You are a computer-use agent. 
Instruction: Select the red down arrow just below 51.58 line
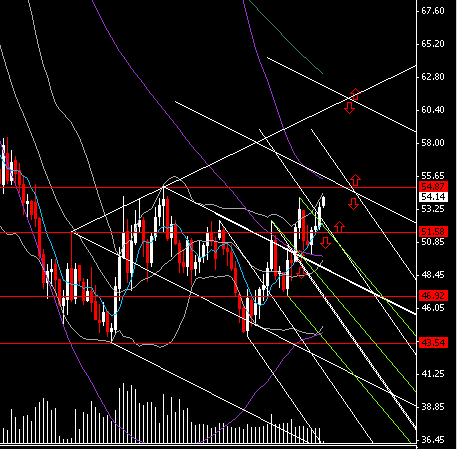(x=325, y=243)
